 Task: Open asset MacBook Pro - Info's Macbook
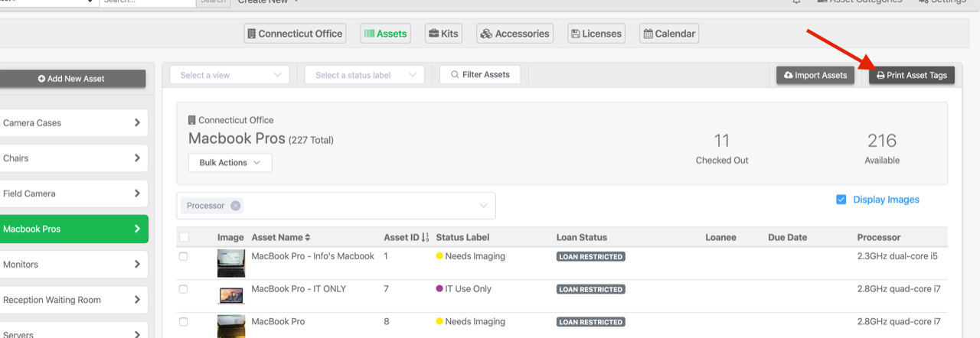pyautogui.click(x=313, y=256)
